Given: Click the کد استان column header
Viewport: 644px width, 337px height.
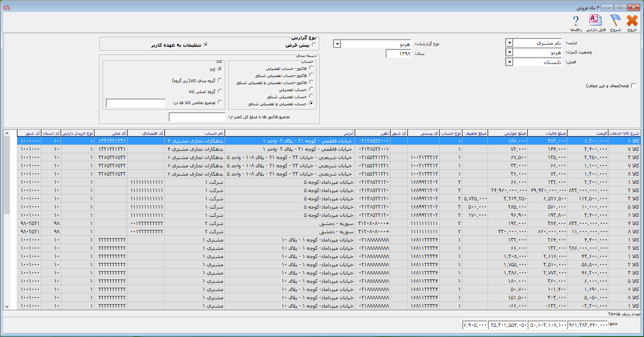Looking at the screenshot, I should pyautogui.click(x=51, y=133).
